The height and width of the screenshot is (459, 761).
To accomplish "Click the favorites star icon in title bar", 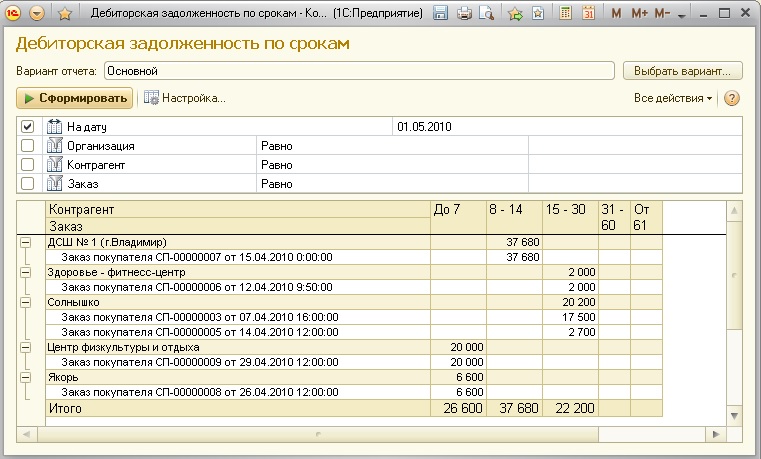I will [65, 14].
